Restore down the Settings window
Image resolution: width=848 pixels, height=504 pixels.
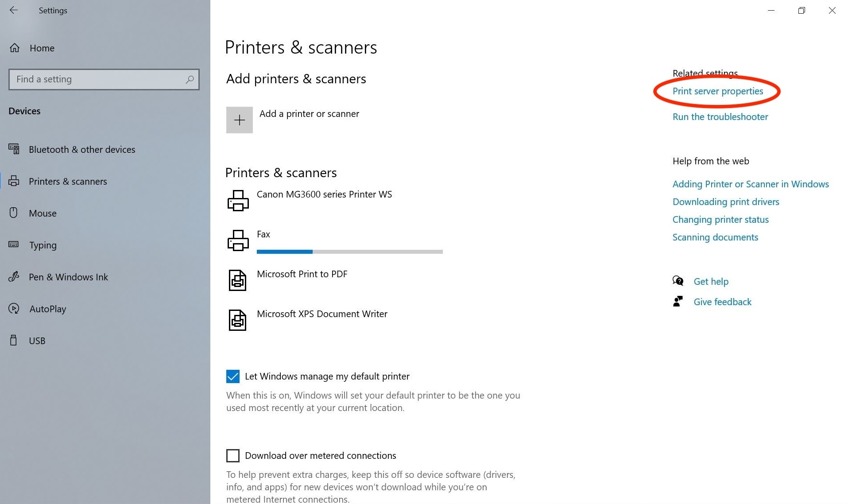[x=802, y=10]
